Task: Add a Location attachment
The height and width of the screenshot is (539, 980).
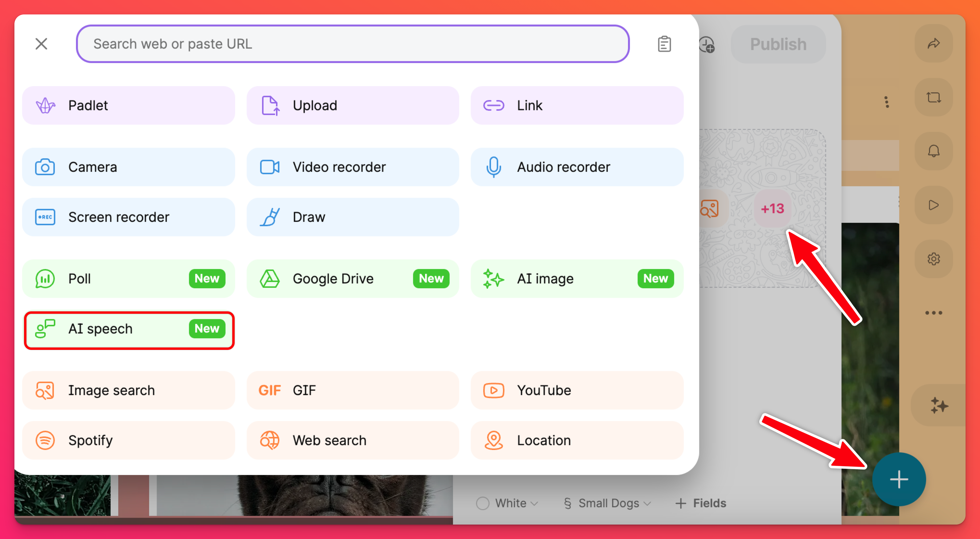Action: (577, 440)
